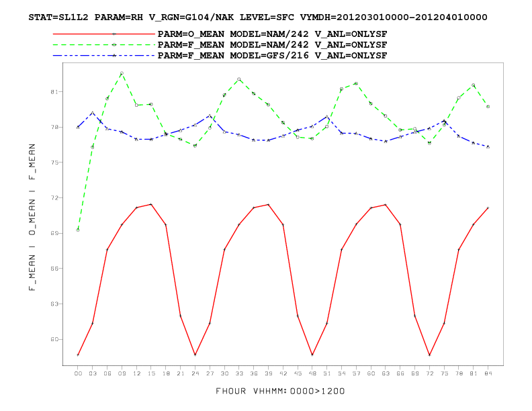Click the y-axis label F_MEAN | O_MEAN | F_MEAN

click(x=32, y=217)
